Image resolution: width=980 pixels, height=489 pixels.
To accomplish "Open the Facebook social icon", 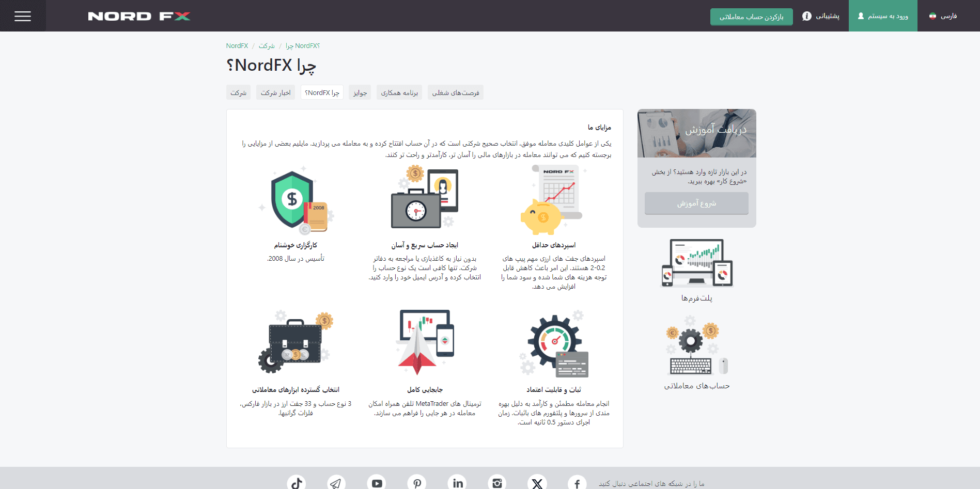I will click(x=577, y=483).
